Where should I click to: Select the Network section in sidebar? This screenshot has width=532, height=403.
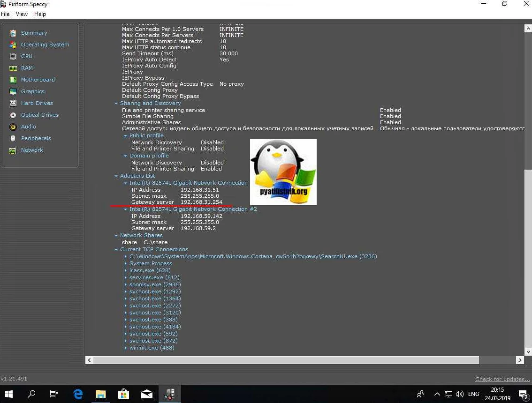pyautogui.click(x=32, y=150)
